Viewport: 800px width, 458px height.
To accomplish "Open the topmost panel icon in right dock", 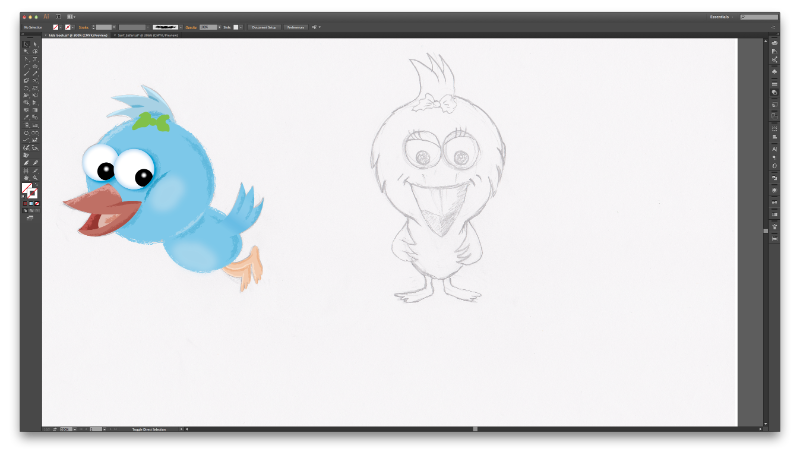I will click(775, 43).
